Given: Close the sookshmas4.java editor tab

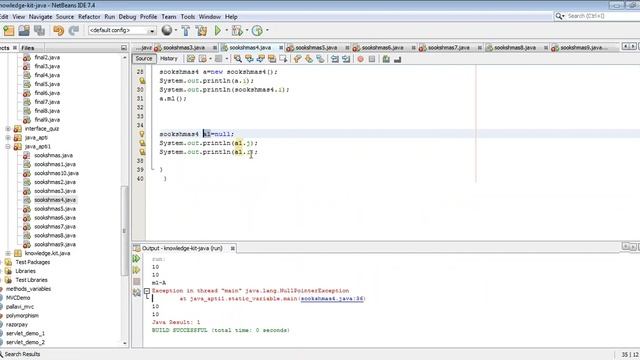Looking at the screenshot, I should (281, 48).
